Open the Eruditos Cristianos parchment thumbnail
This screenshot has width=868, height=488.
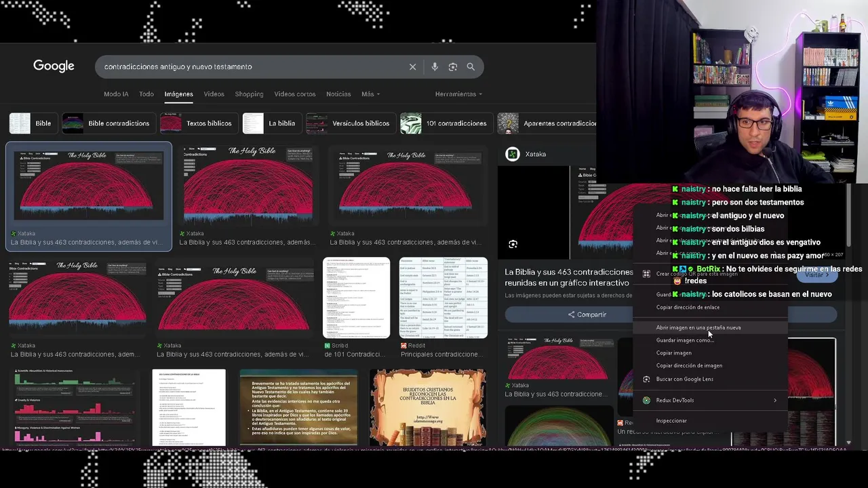click(428, 407)
